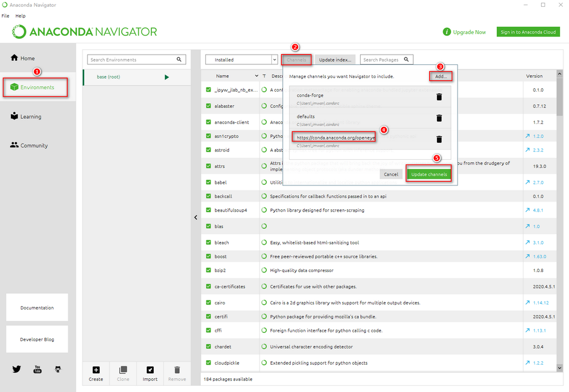
Task: Open the File menu
Action: (6, 16)
